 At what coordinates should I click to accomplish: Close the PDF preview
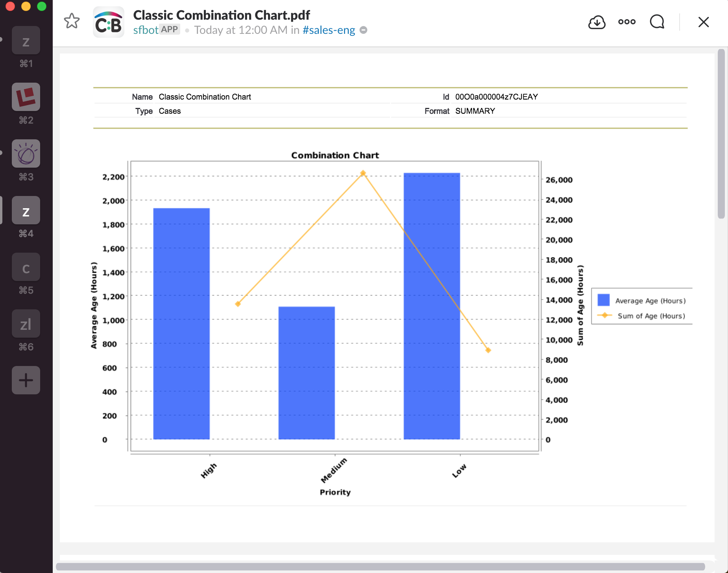pyautogui.click(x=703, y=22)
